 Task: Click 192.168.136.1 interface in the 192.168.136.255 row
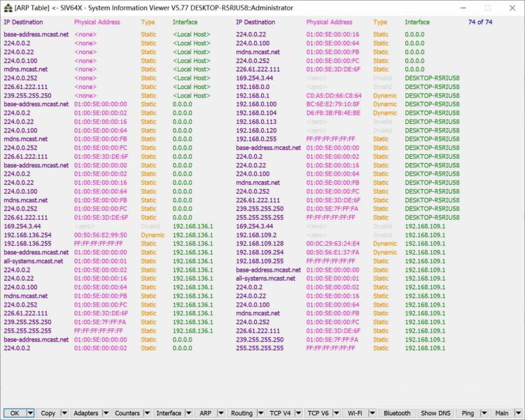point(192,244)
